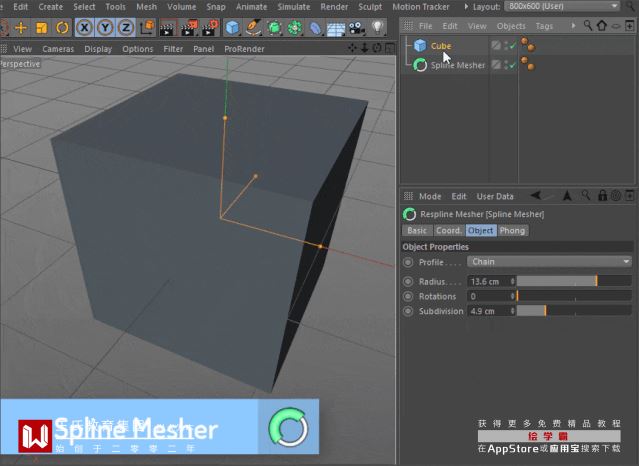639x466 pixels.
Task: Open viewport Cameras menu
Action: click(x=58, y=49)
